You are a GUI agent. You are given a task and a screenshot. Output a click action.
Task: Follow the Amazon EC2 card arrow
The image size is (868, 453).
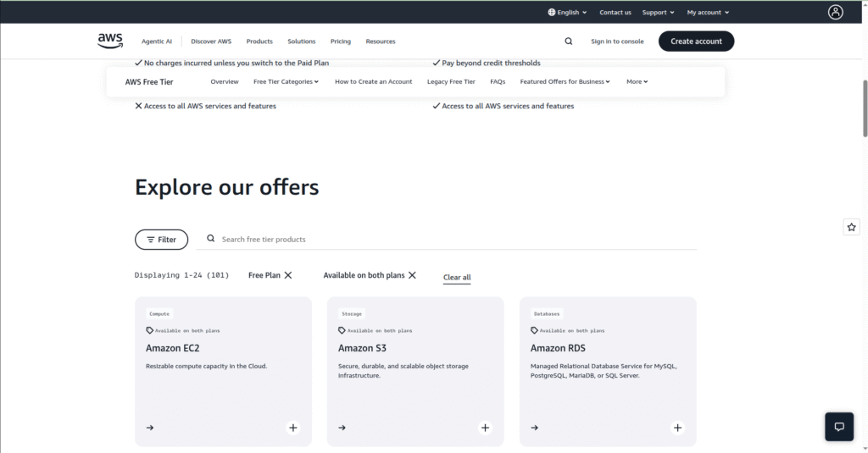pos(150,428)
